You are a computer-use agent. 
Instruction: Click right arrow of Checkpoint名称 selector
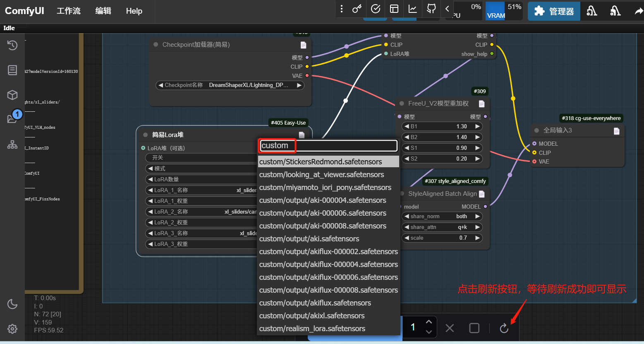coord(299,85)
